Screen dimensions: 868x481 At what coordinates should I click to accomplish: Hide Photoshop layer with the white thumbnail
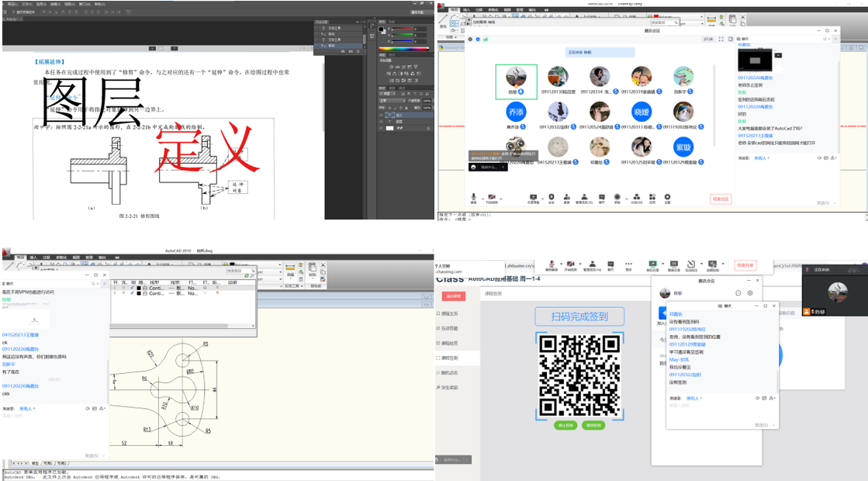[382, 128]
